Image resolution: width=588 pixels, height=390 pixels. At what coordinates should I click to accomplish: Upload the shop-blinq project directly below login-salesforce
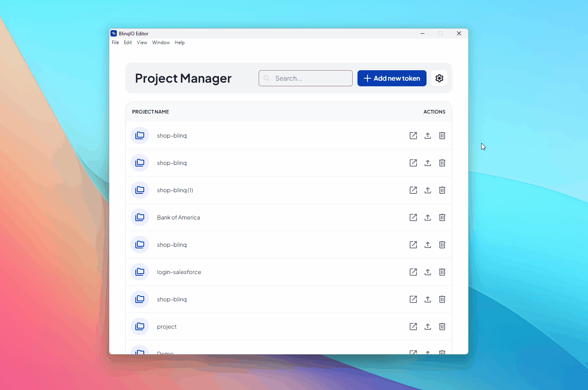pyautogui.click(x=428, y=299)
